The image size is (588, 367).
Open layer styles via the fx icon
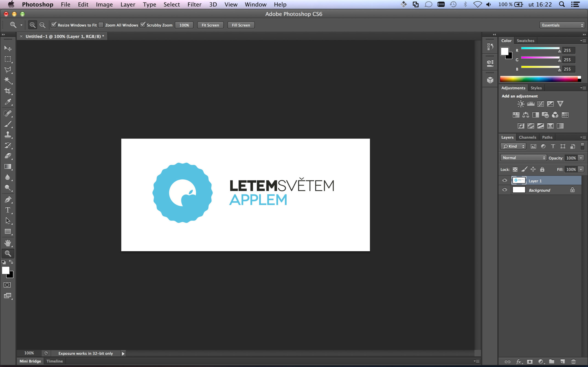(x=519, y=361)
